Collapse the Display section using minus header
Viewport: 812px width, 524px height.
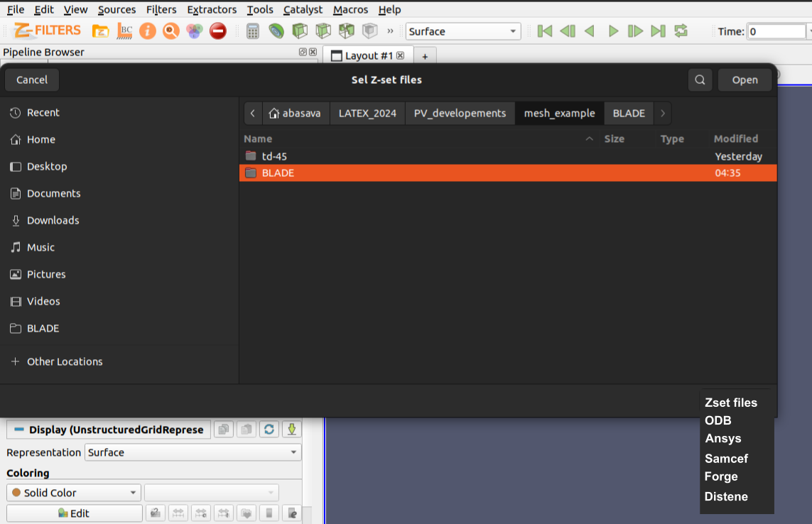[x=19, y=430]
